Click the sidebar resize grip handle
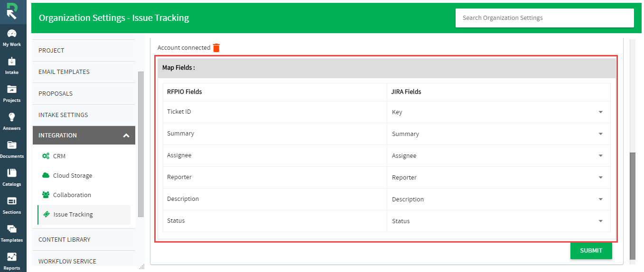644x272 pixels. pyautogui.click(x=141, y=267)
